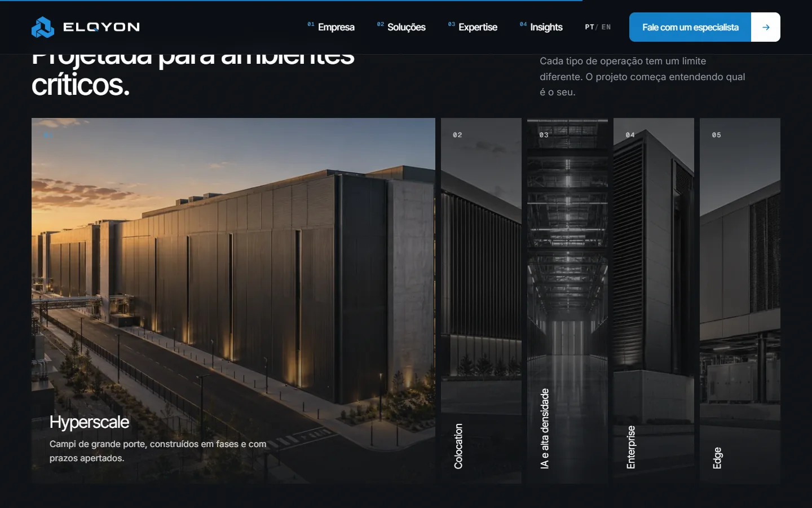Click the Eloyon cube logo icon

43,27
